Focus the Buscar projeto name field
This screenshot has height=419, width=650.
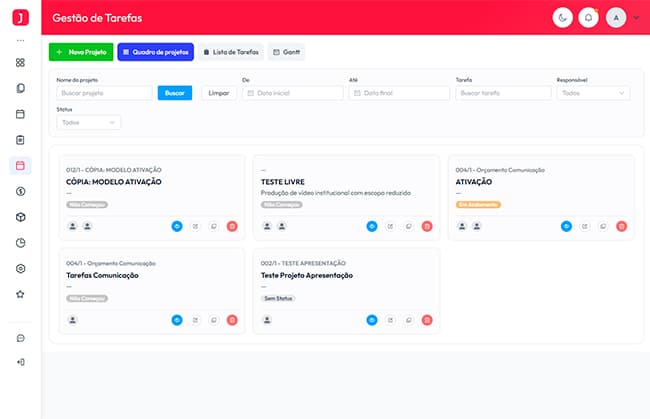[x=104, y=93]
